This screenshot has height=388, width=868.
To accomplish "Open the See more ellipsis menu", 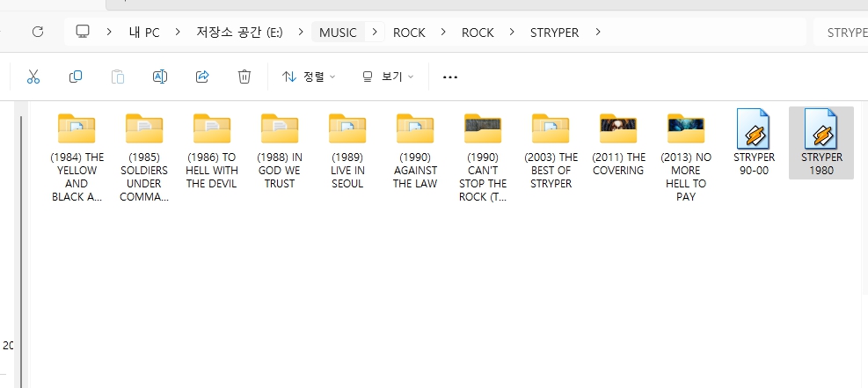I will pyautogui.click(x=450, y=77).
